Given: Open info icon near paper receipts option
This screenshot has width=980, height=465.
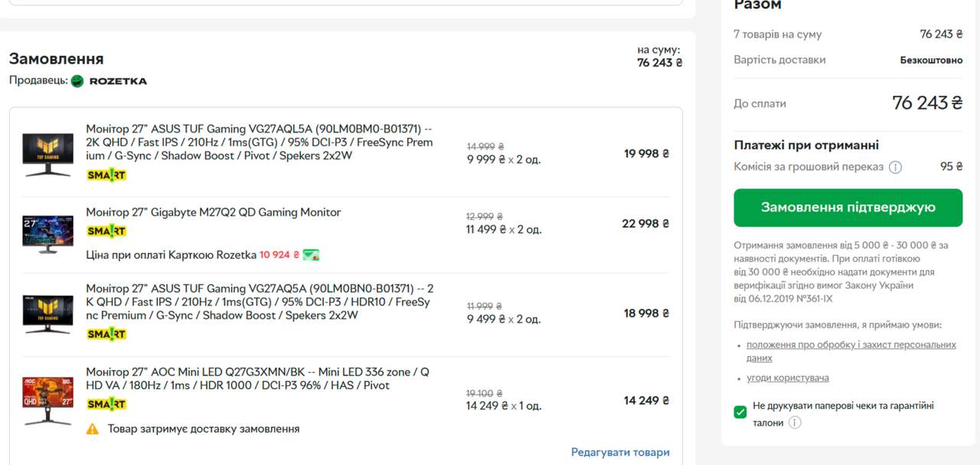Looking at the screenshot, I should pyautogui.click(x=795, y=423).
